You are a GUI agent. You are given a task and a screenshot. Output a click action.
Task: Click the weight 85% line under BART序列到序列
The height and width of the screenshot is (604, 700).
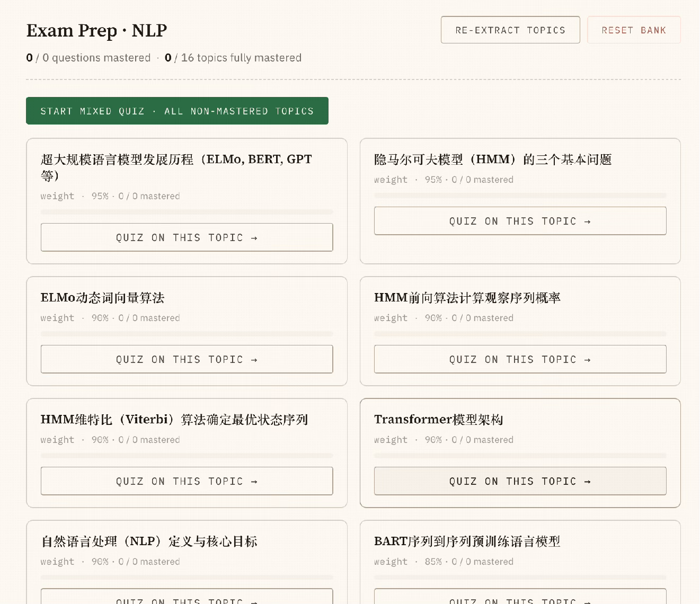(444, 562)
